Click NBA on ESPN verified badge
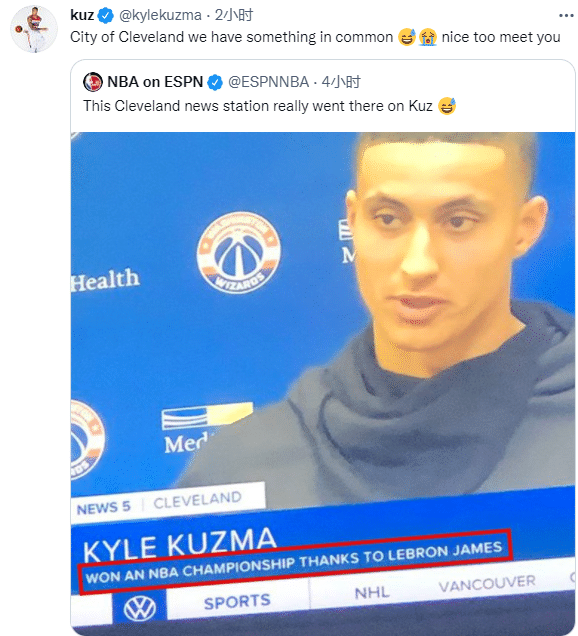Screen dimensions: 578x636 (215, 82)
